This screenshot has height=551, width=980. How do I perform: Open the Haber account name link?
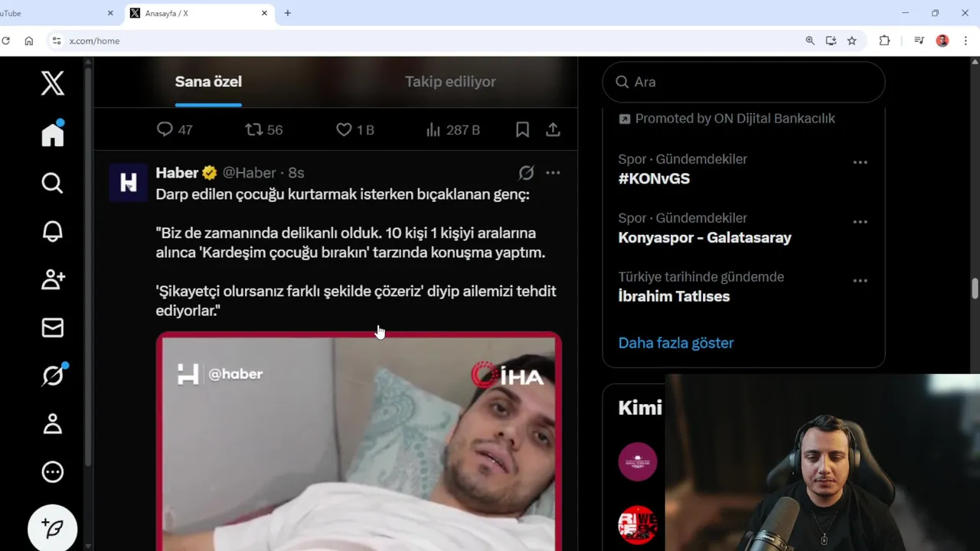point(177,173)
